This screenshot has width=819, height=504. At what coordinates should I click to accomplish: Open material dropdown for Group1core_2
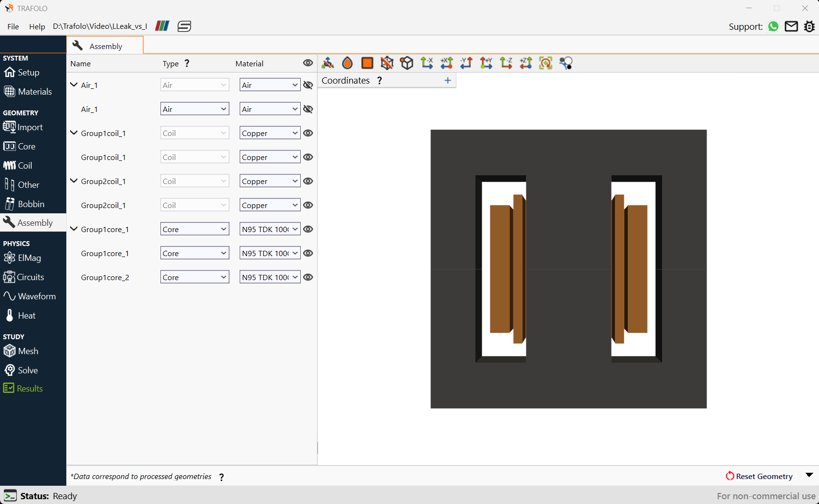point(270,277)
